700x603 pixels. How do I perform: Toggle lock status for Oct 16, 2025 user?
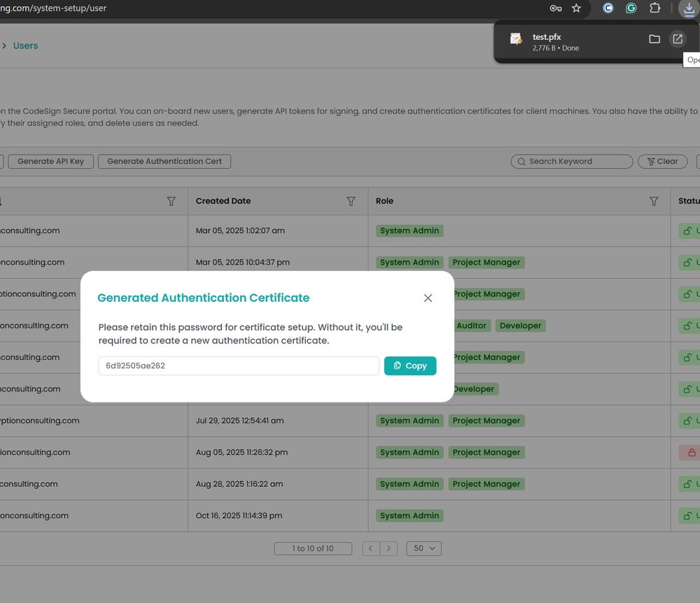coord(689,516)
